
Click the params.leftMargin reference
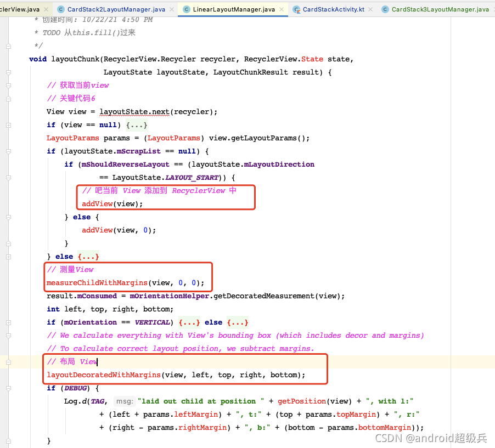coord(180,414)
